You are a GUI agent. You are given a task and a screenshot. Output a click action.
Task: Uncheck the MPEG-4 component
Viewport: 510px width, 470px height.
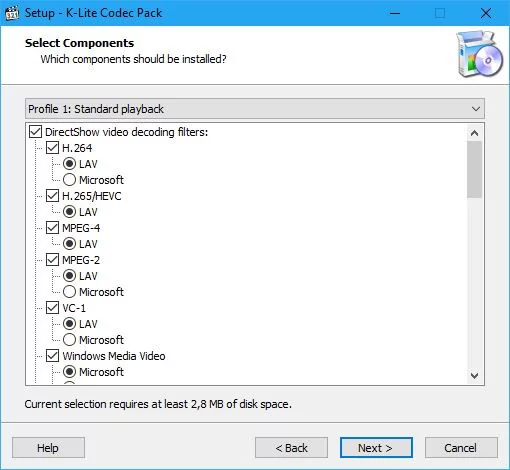point(52,228)
